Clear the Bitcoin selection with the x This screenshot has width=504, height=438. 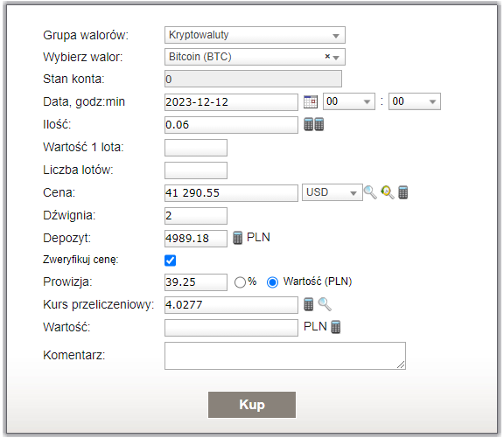click(x=327, y=57)
